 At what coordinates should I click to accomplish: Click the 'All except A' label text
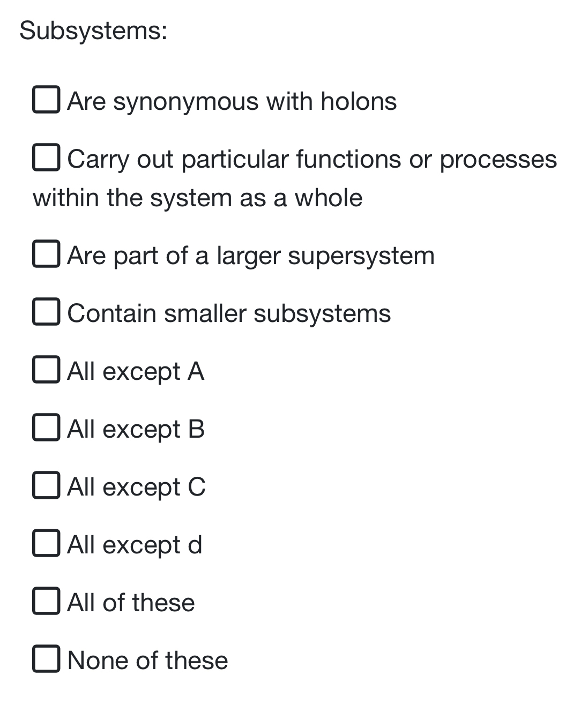coord(136,372)
